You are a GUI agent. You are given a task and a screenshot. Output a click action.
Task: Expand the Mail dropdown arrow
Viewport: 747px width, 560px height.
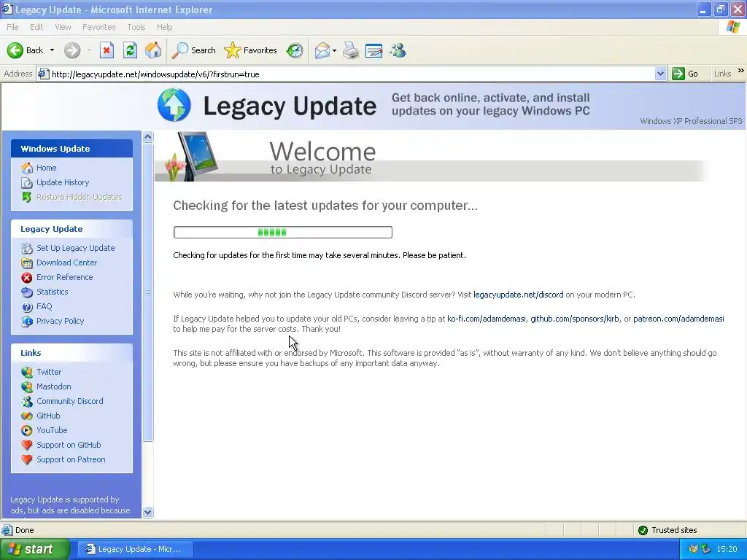coord(334,50)
